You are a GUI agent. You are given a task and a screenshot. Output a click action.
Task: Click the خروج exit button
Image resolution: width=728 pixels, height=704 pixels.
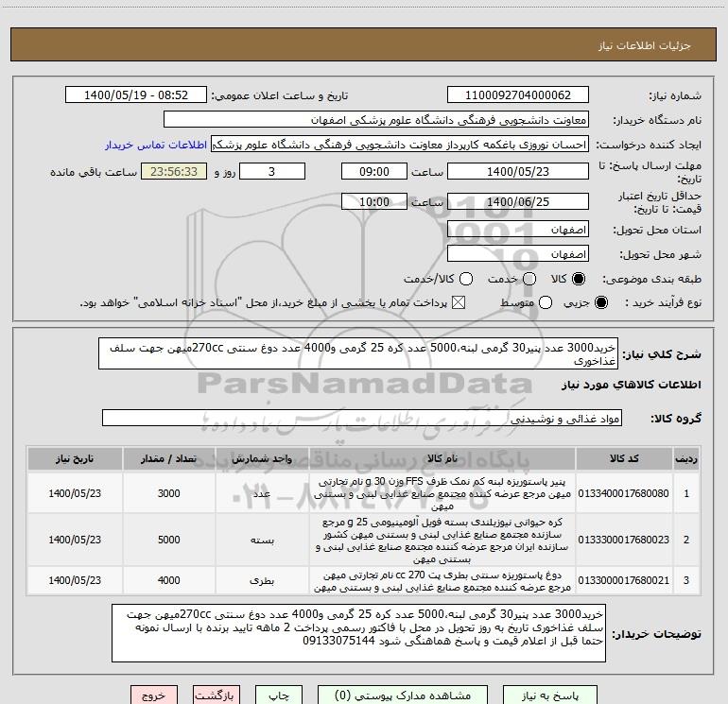[154, 695]
